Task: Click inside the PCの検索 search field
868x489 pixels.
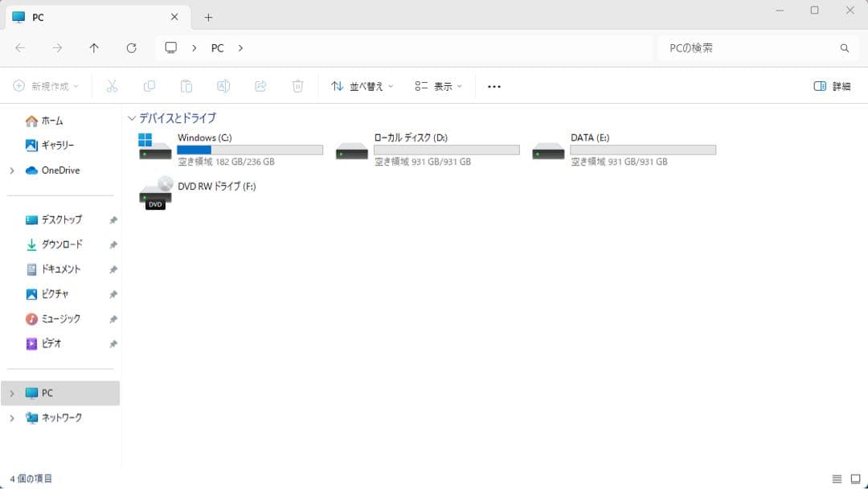Action: pyautogui.click(x=747, y=47)
